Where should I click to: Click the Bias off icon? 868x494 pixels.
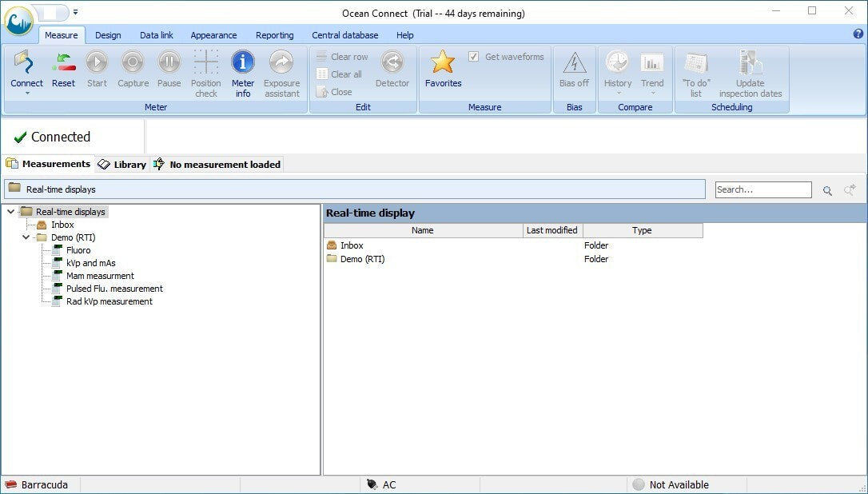coord(574,63)
